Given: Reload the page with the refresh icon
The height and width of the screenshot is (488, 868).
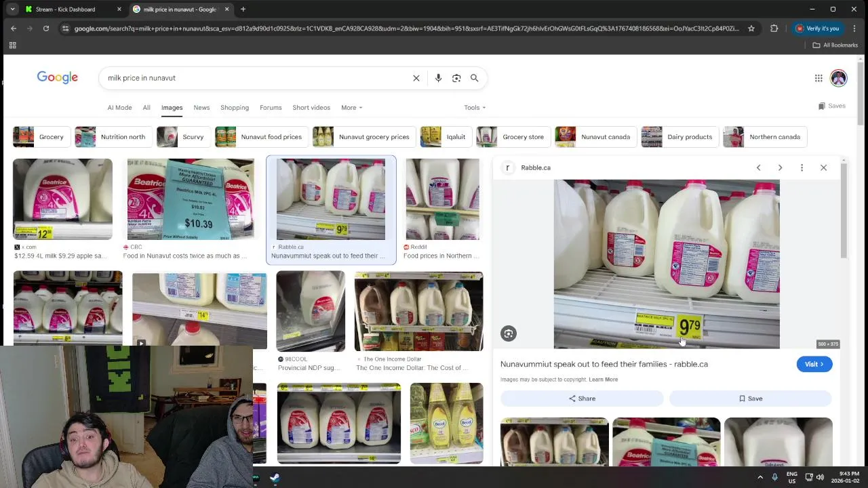Looking at the screenshot, I should point(46,28).
